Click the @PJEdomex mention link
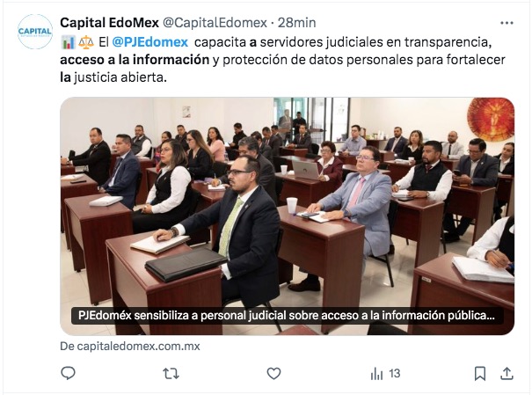The height and width of the screenshot is (395, 532). click(x=149, y=42)
